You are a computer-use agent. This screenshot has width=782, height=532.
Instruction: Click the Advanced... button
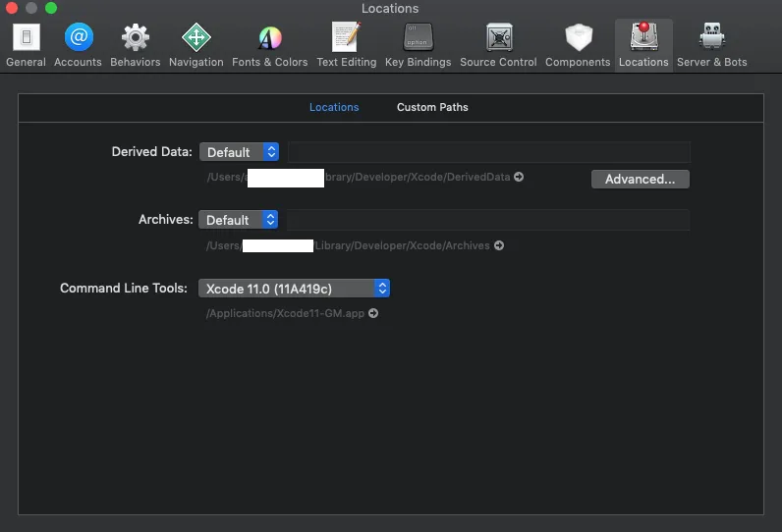[x=641, y=179]
